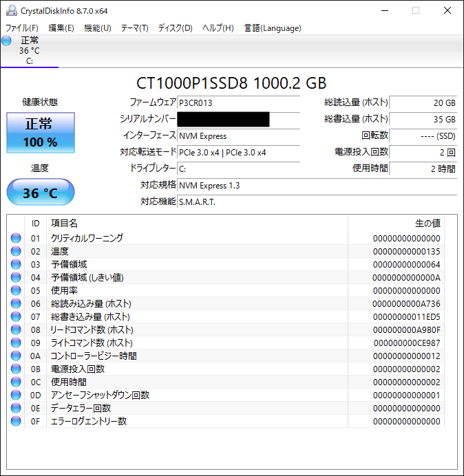
Task: Select raw value 00000000CE987
Action: tap(407, 343)
